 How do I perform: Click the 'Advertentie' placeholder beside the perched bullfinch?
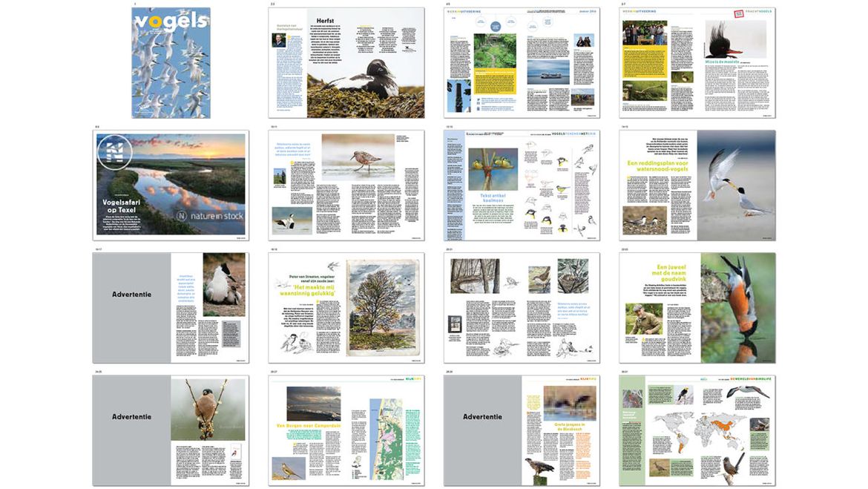tap(131, 416)
